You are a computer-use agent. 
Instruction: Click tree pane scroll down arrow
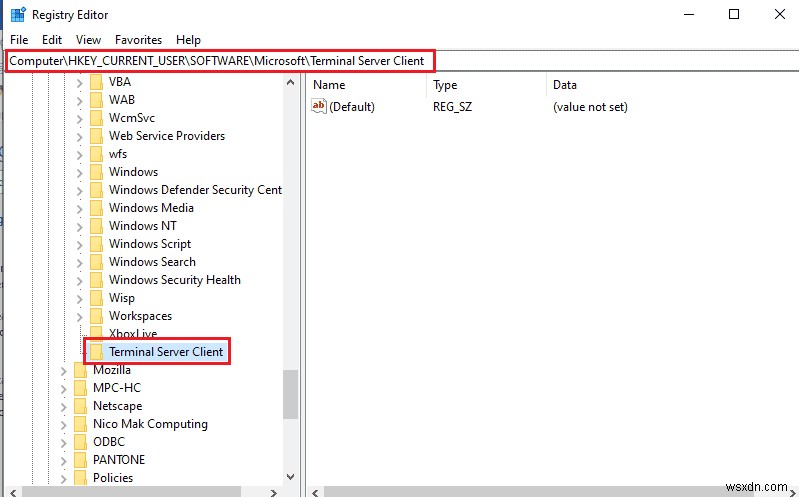tap(290, 477)
